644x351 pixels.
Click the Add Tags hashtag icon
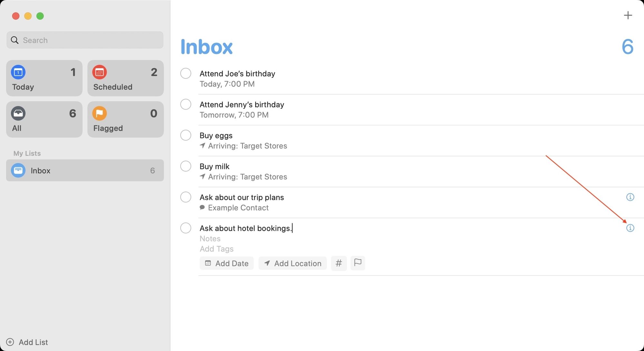pyautogui.click(x=339, y=263)
